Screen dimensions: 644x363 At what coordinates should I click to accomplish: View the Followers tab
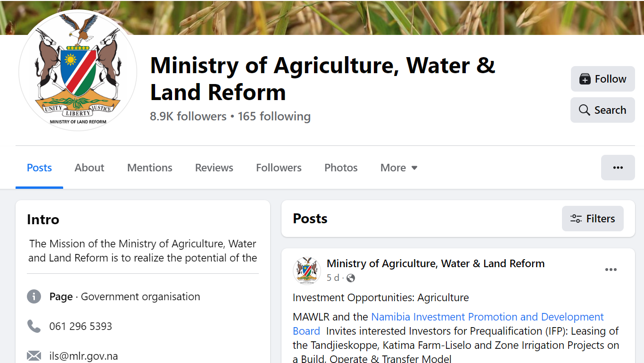point(279,168)
